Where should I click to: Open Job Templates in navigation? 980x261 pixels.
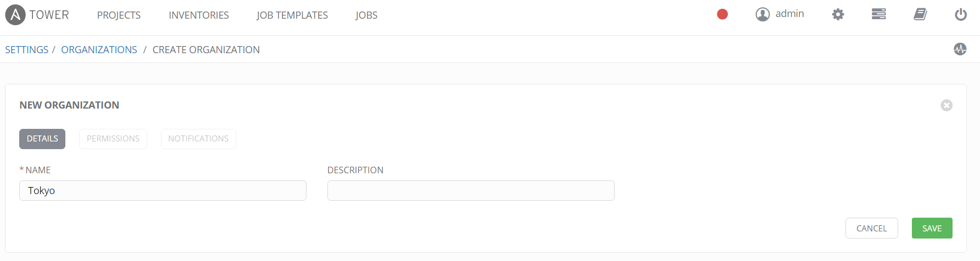coord(292,15)
